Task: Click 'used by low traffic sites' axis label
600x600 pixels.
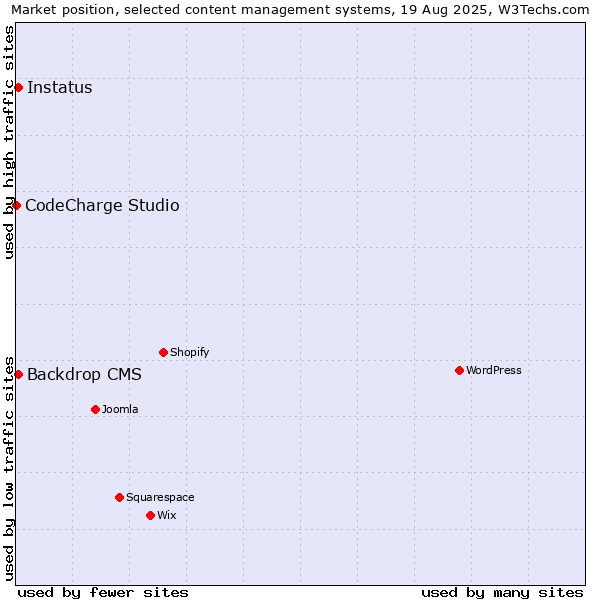Action: 8,469
